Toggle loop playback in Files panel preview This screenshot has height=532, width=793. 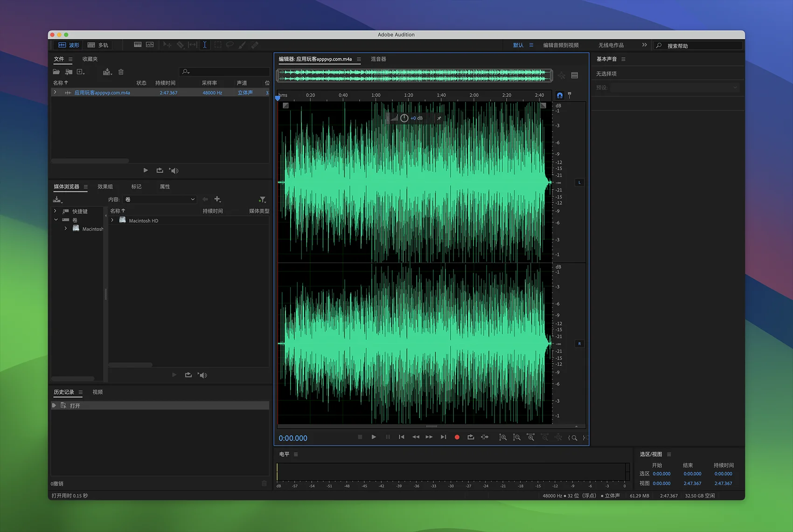[x=160, y=170]
